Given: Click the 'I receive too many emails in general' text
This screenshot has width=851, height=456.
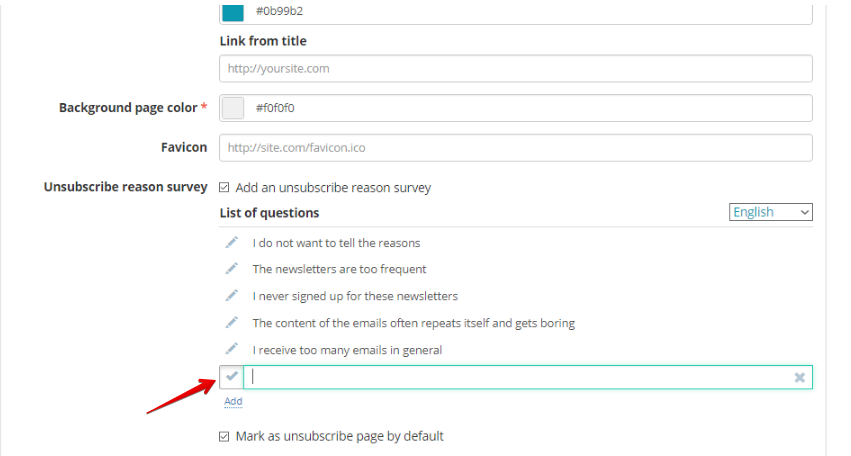Looking at the screenshot, I should point(347,350).
